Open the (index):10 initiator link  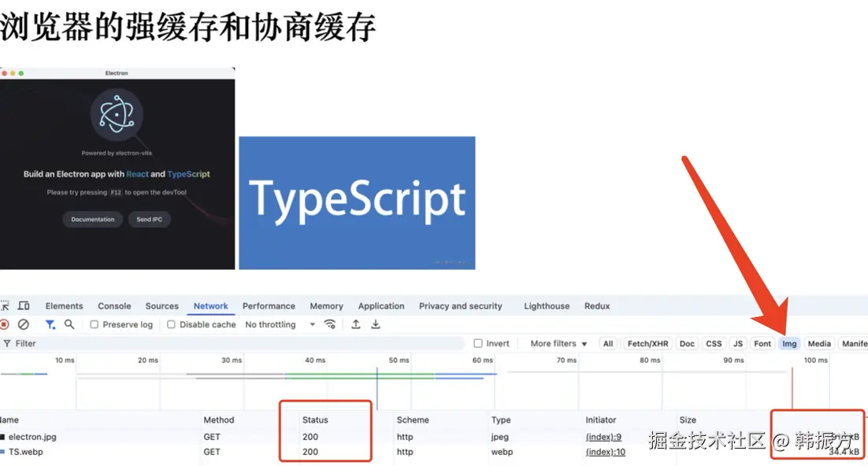pos(606,452)
